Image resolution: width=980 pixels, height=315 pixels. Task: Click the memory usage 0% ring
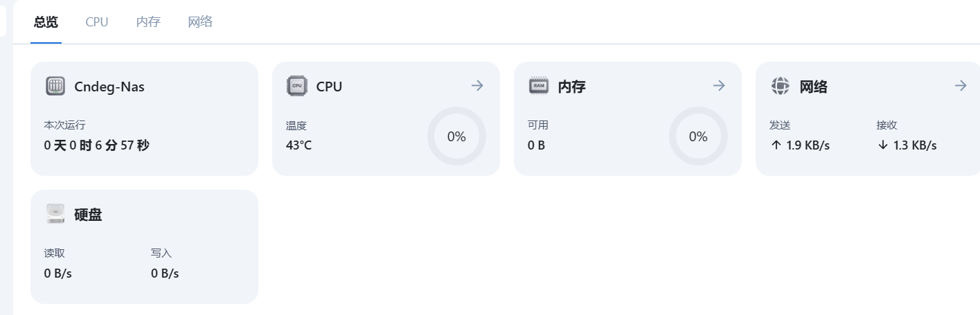tap(698, 136)
